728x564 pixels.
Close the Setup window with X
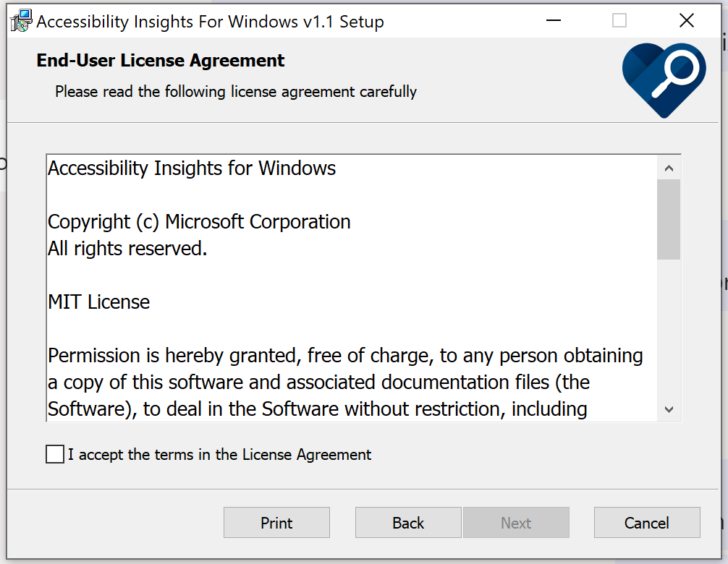[x=687, y=21]
